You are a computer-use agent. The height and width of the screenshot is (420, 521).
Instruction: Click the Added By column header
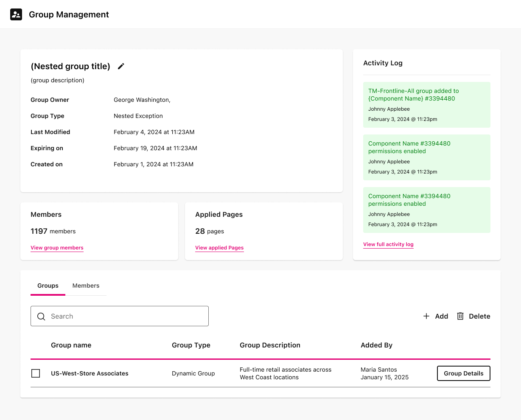point(376,345)
